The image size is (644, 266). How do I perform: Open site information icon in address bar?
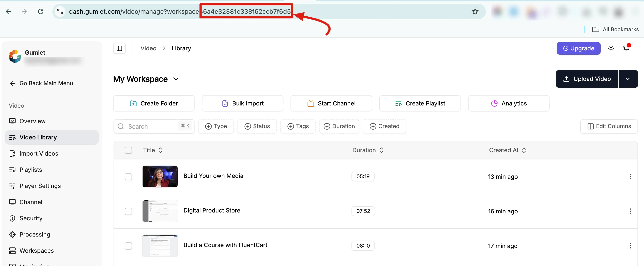tap(60, 11)
